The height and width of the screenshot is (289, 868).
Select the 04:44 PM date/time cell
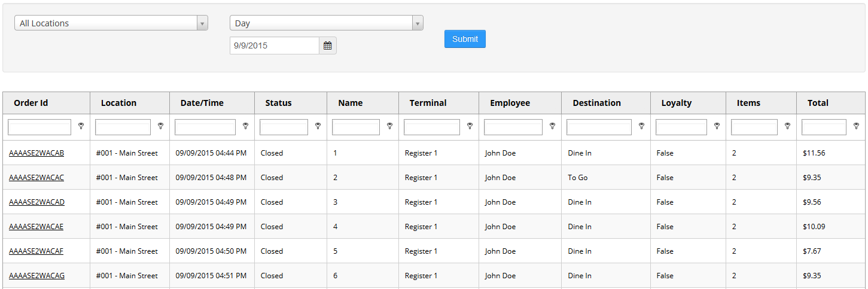[x=212, y=153]
